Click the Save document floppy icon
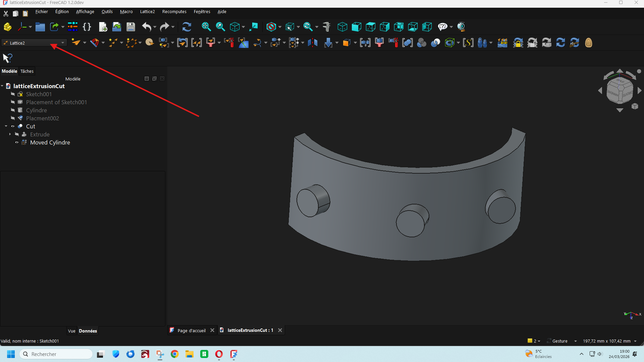644x362 pixels. click(130, 27)
